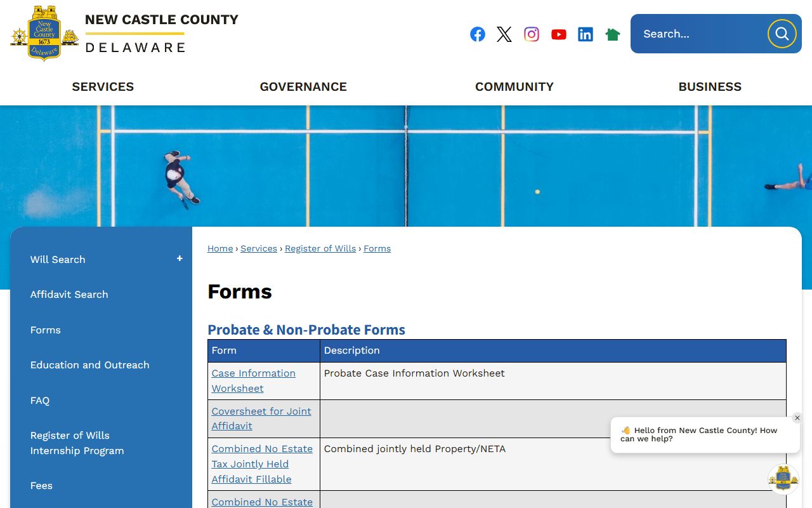Click Probate & Non-Probate Forms heading
812x508 pixels.
tap(306, 330)
